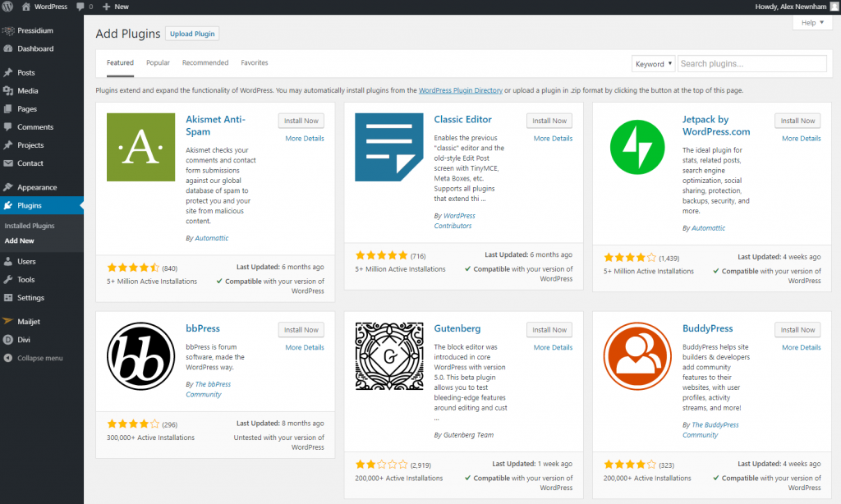
Task: Open Pressidium sidebar icon
Action: [x=8, y=30]
